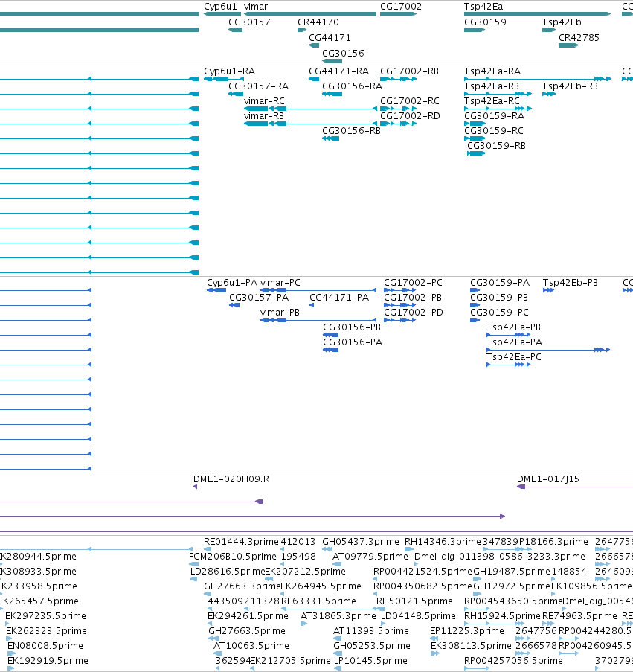Select the CG30156-RB transcript label
The image size is (633, 672).
(351, 131)
